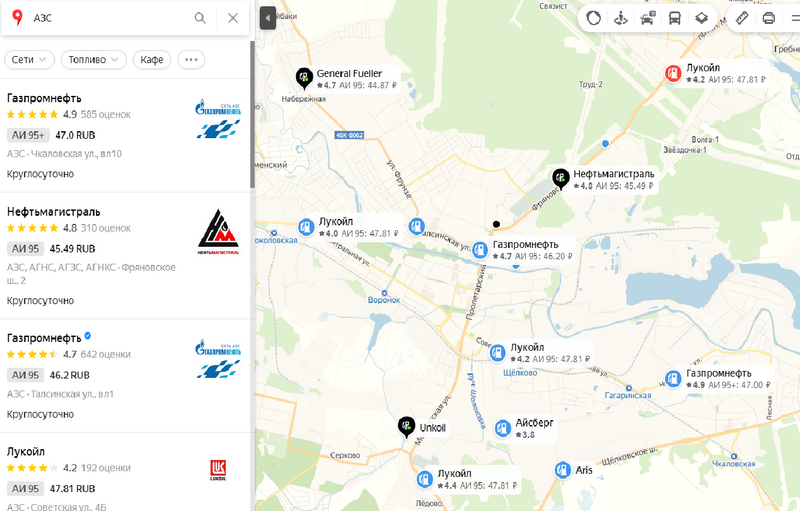Viewport: 800px width, 511px height.
Task: Open the map layers switcher
Action: (x=702, y=18)
